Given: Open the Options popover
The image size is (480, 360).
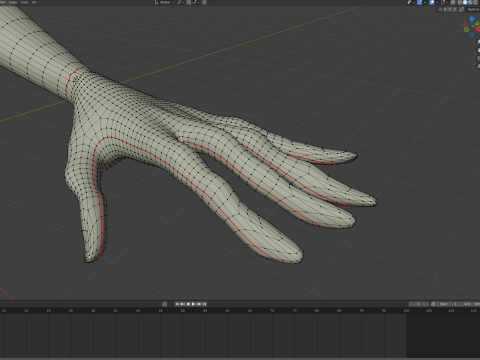Looking at the screenshot, I should [x=473, y=9].
